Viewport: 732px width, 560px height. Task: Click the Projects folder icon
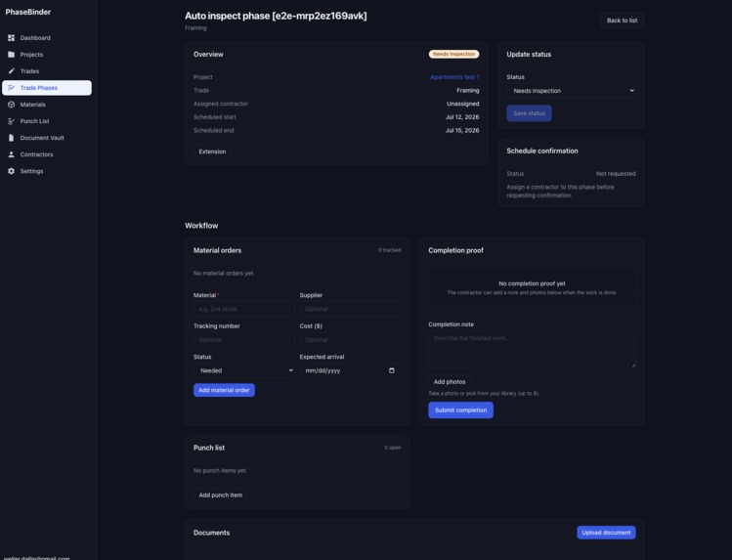[x=11, y=55]
